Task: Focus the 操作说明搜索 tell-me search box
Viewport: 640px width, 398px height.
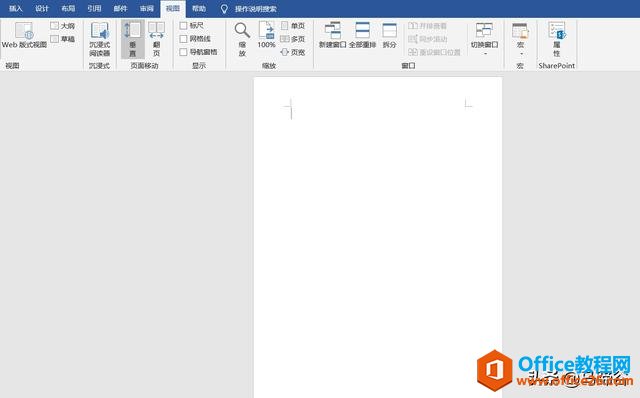Action: [256, 9]
